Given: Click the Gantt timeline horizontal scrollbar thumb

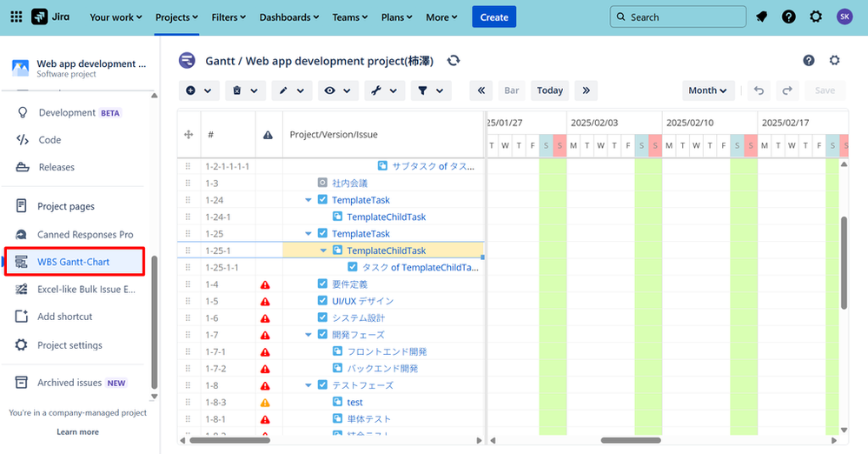Looking at the screenshot, I should 631,441.
